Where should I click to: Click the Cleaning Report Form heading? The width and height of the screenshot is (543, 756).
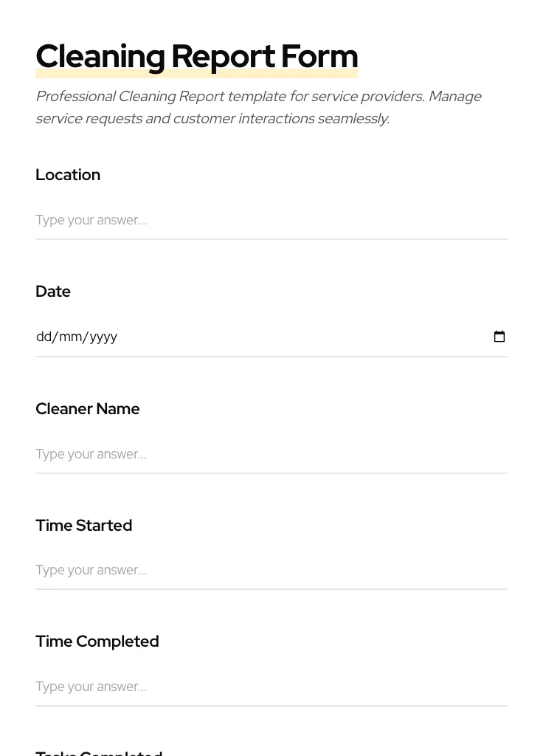(x=196, y=55)
